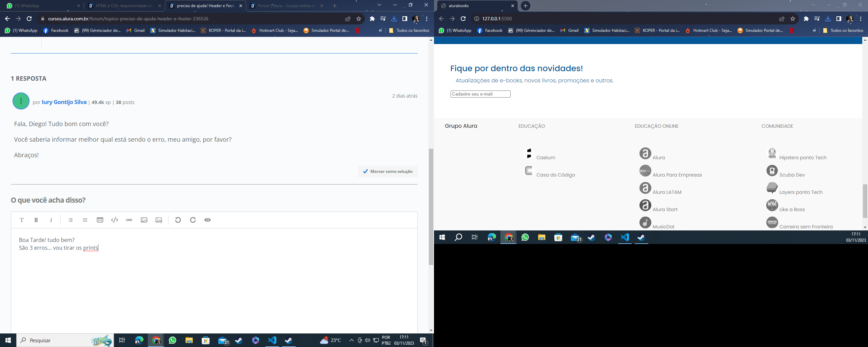Open side panel in left browser
The image size is (868, 347).
click(x=405, y=19)
